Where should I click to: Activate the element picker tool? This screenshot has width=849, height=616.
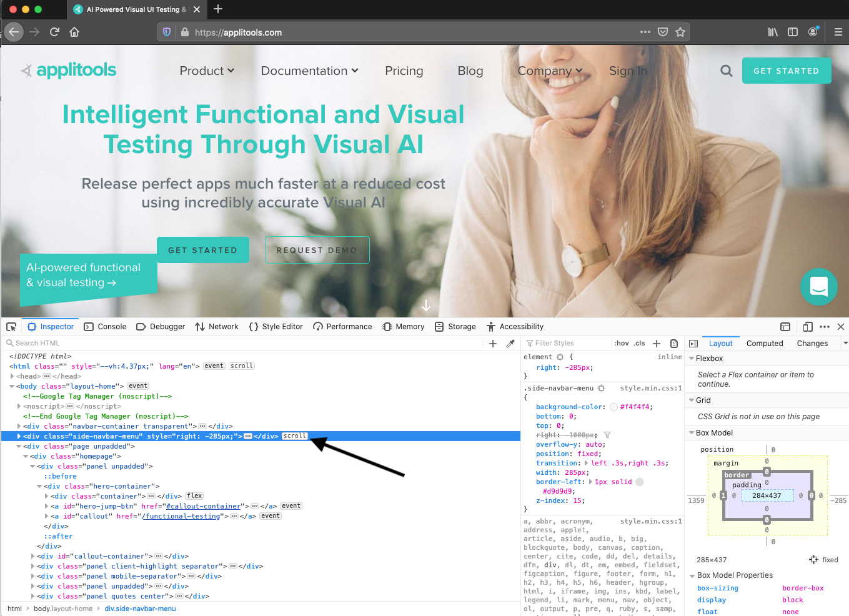tap(11, 327)
